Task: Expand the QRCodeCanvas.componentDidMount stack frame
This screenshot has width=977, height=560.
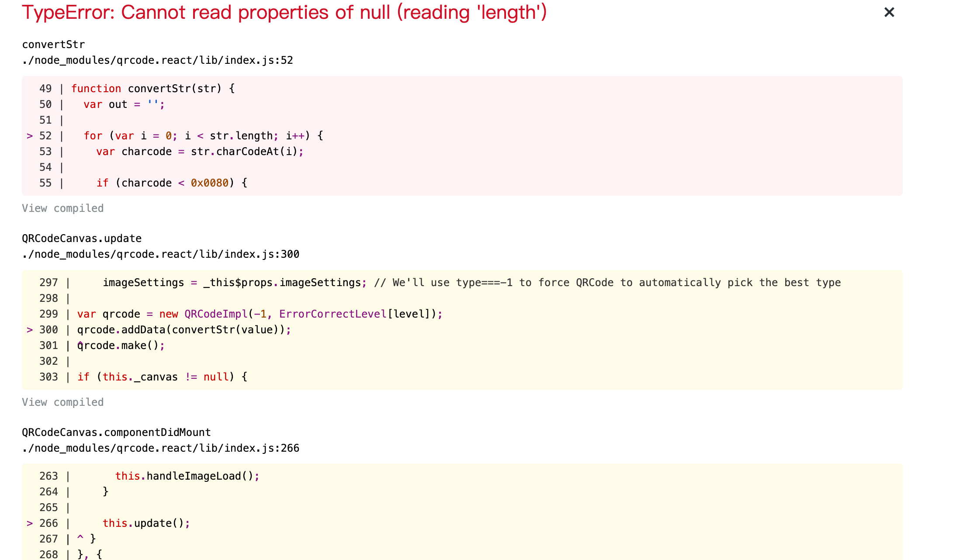Action: tap(116, 432)
